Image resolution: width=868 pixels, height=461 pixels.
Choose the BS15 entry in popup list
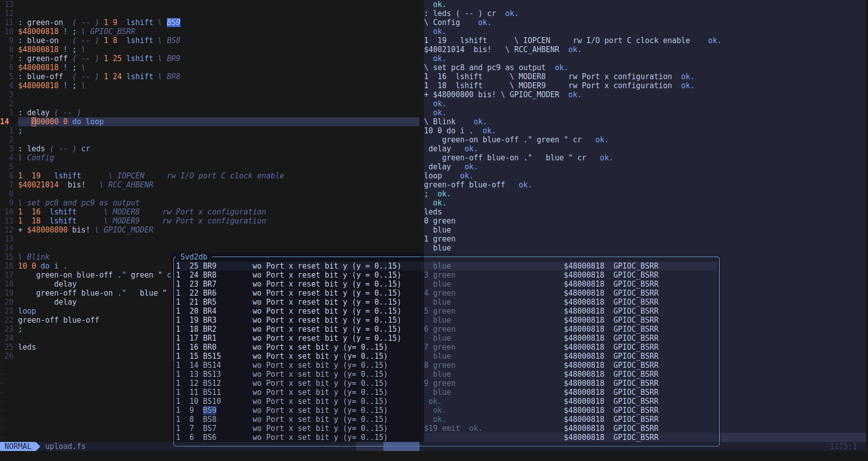pyautogui.click(x=211, y=356)
